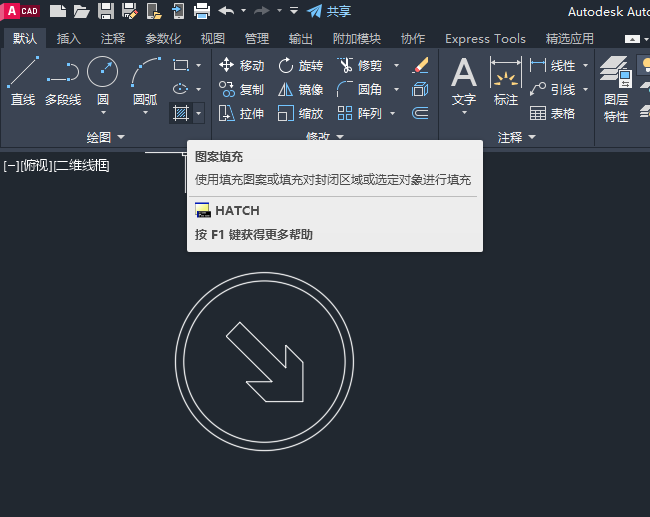650x517 pixels.
Task: Switch to the 默认 ribbon tab
Action: (x=25, y=39)
